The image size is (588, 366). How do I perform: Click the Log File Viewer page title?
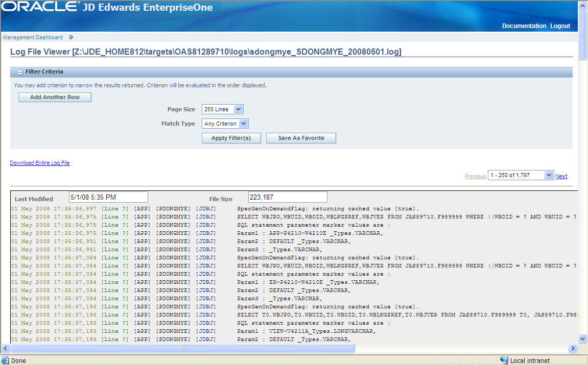(205, 52)
